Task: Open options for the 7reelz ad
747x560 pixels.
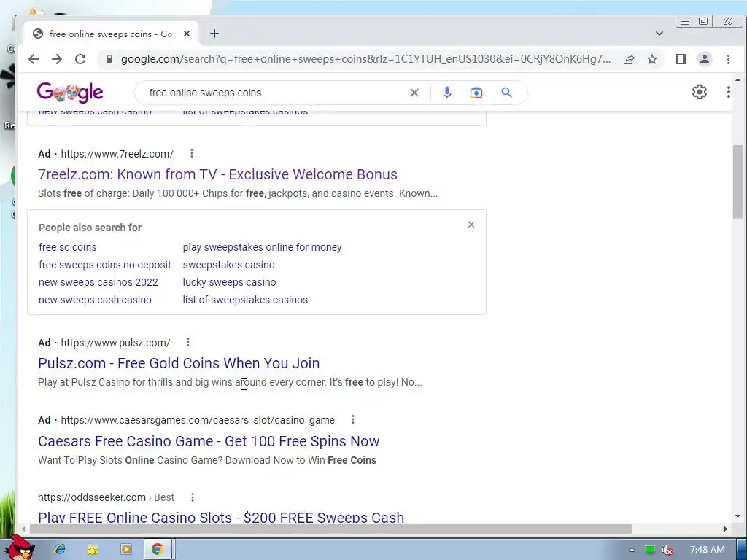Action: (192, 153)
